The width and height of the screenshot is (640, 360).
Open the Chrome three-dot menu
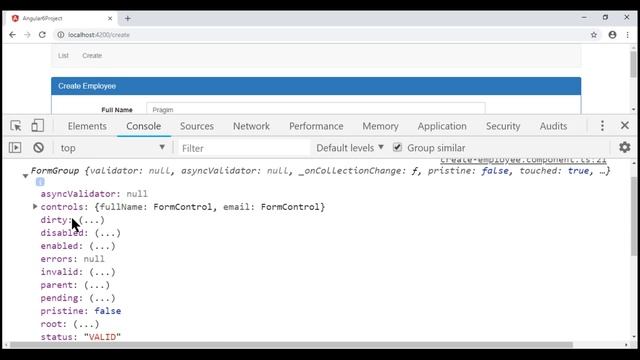[x=627, y=35]
